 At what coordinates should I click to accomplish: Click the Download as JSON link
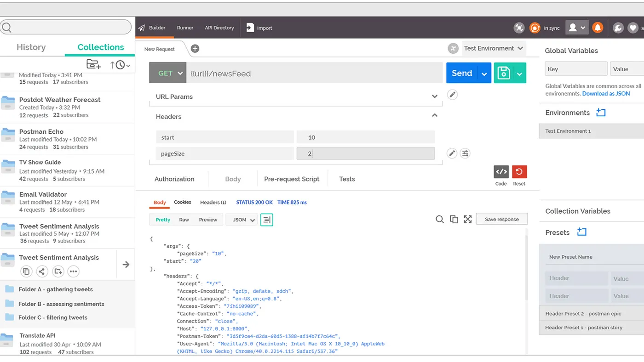[606, 93]
